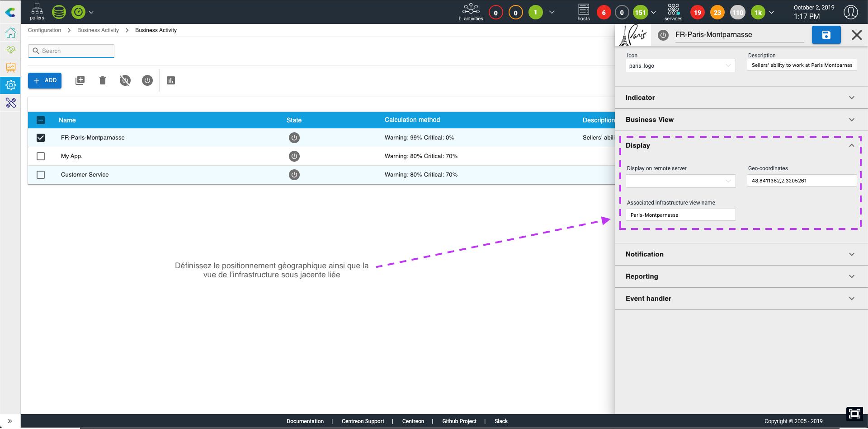Click the red critical hosts counter 6

click(x=604, y=13)
